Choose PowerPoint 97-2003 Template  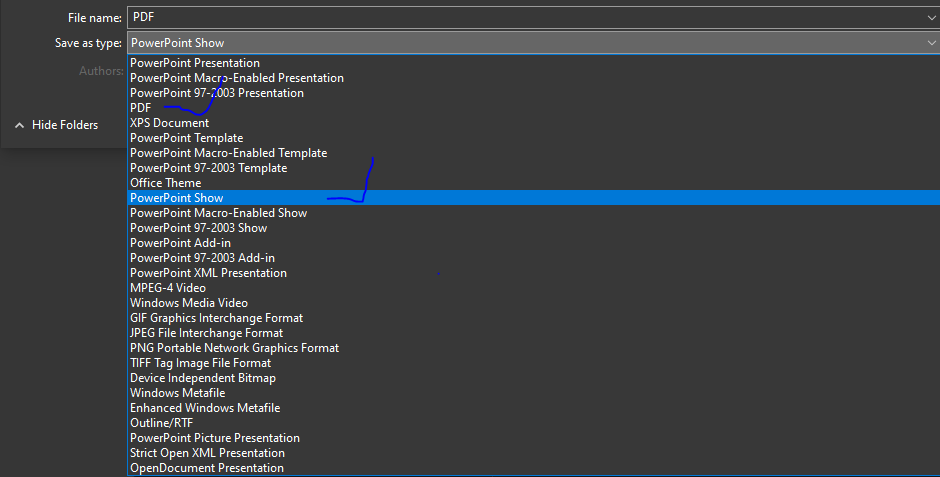pyautogui.click(x=534, y=168)
